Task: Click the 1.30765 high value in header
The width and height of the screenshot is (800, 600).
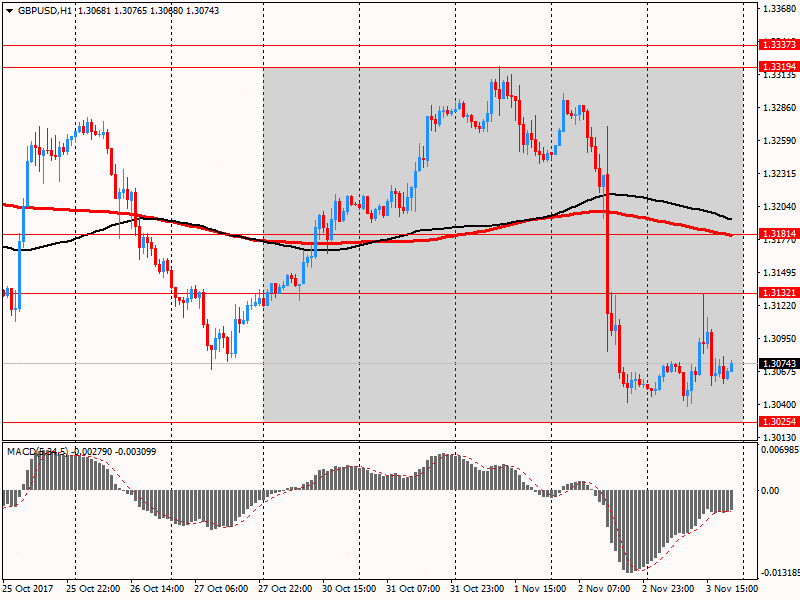Action: point(131,11)
